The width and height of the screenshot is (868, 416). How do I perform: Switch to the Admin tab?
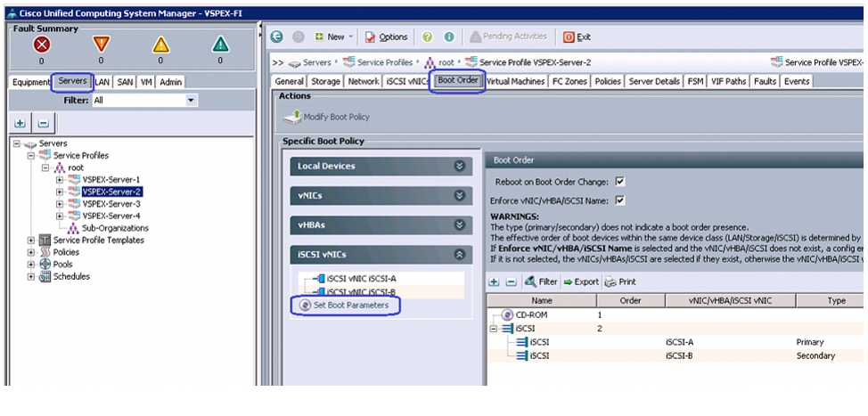pos(170,82)
